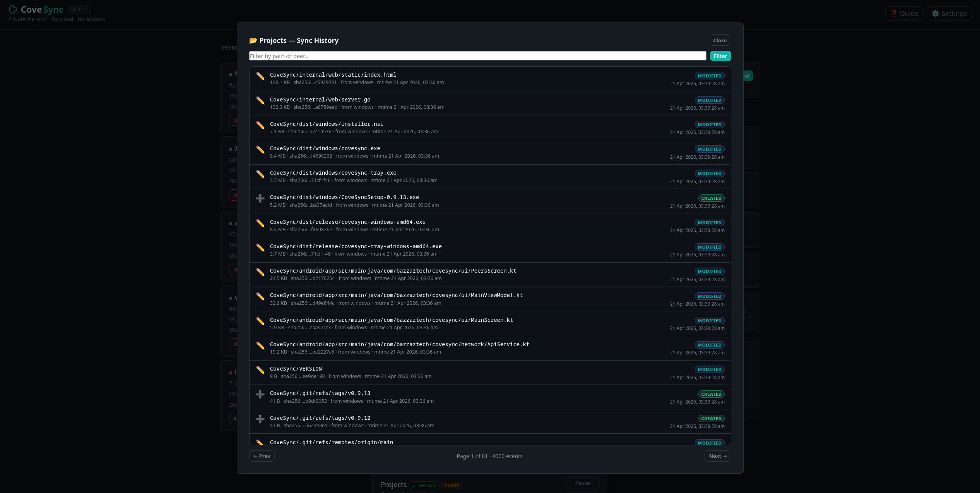The width and height of the screenshot is (980, 493).
Task: Click the v0.9.17 version badge
Action: pos(79,10)
